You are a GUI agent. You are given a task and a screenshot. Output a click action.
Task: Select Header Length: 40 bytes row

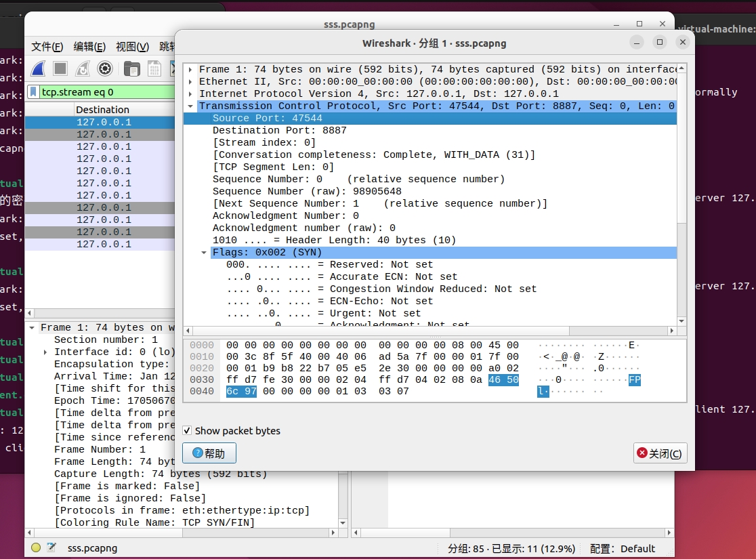coord(430,240)
